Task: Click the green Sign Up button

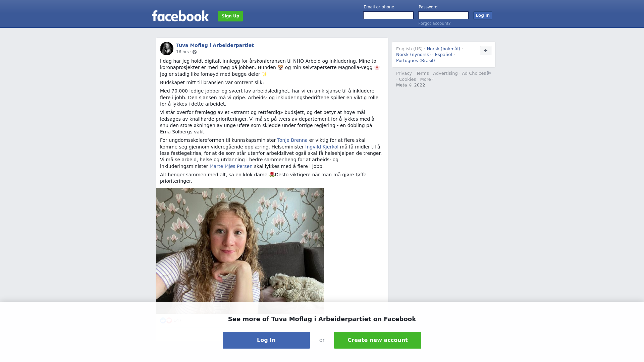Action: tap(230, 16)
